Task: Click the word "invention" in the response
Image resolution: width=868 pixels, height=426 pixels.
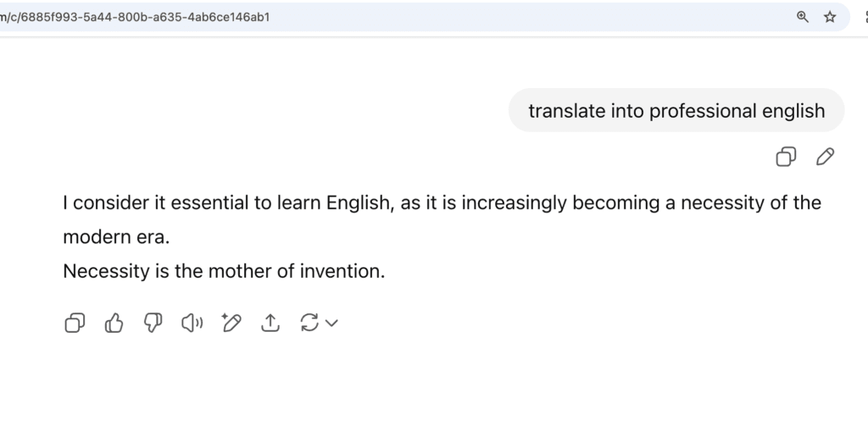Action: click(x=341, y=271)
